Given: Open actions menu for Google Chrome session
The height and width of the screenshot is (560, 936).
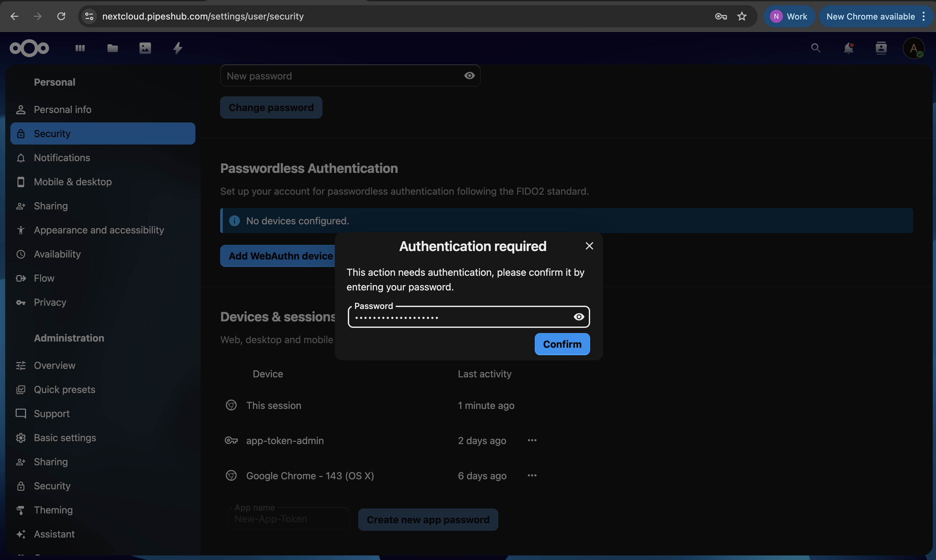Looking at the screenshot, I should point(532,475).
